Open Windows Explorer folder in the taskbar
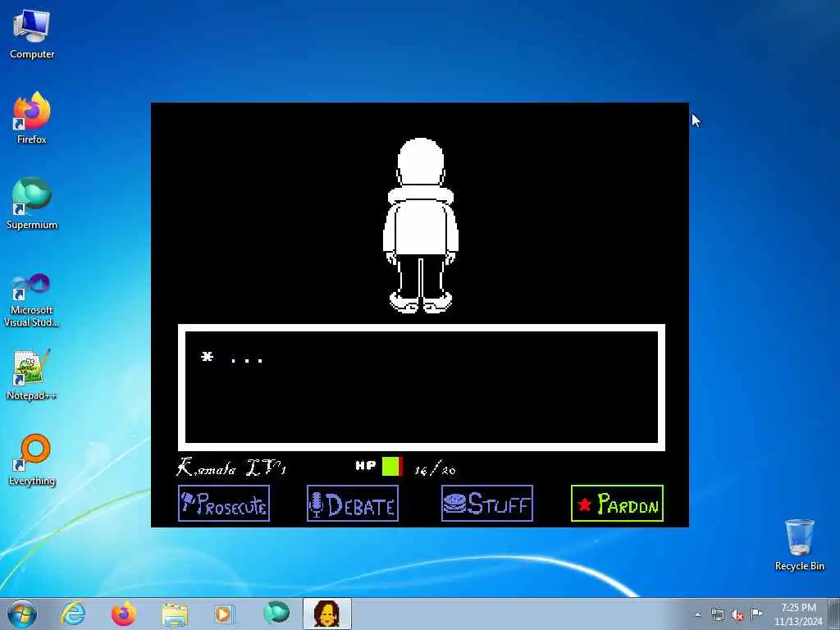Image resolution: width=840 pixels, height=630 pixels. click(175, 614)
